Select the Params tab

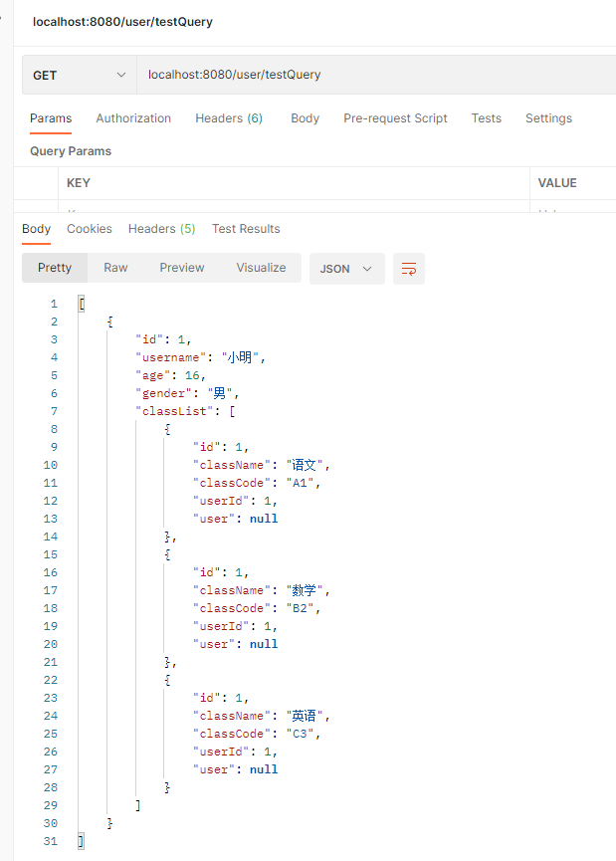pos(51,118)
